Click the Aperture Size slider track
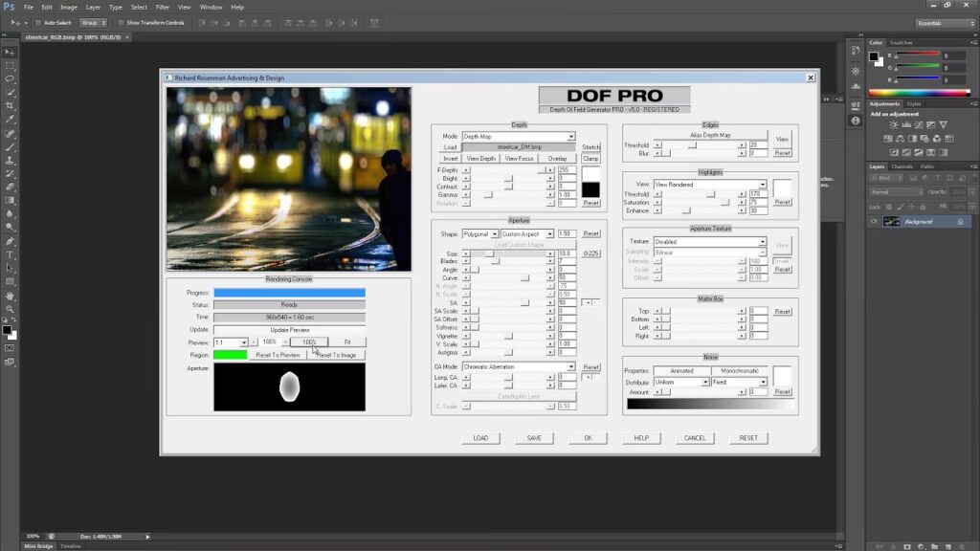Viewport: 980px width, 551px height. 517,253
